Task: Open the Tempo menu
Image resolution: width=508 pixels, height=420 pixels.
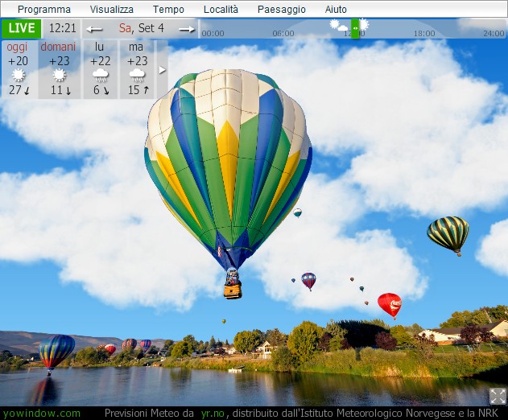Action: pyautogui.click(x=168, y=10)
